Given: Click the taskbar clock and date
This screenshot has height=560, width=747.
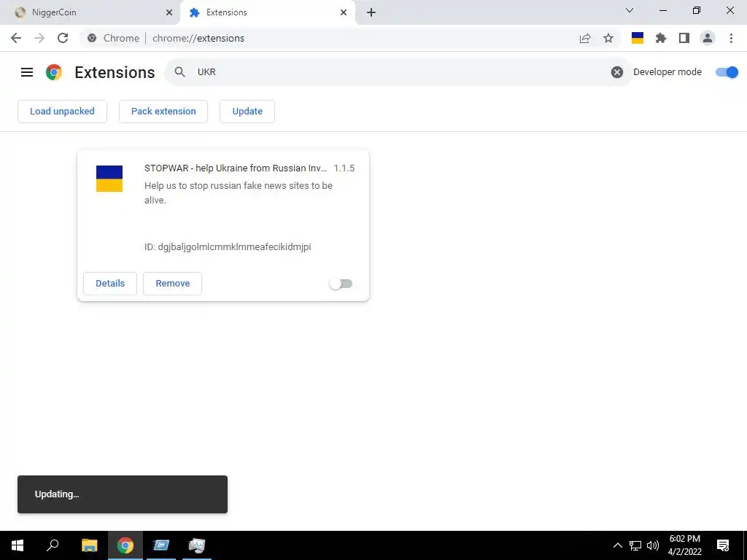Looking at the screenshot, I should [684, 545].
